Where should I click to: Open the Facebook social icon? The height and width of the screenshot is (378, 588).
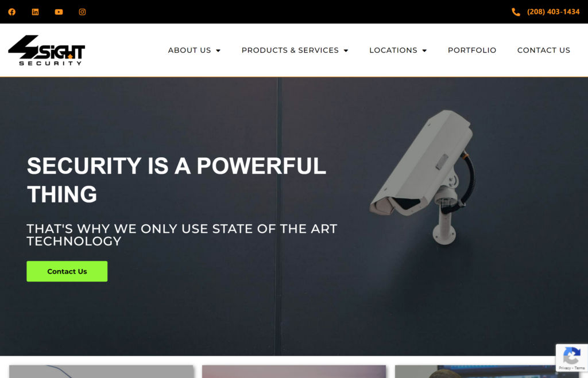pos(12,12)
